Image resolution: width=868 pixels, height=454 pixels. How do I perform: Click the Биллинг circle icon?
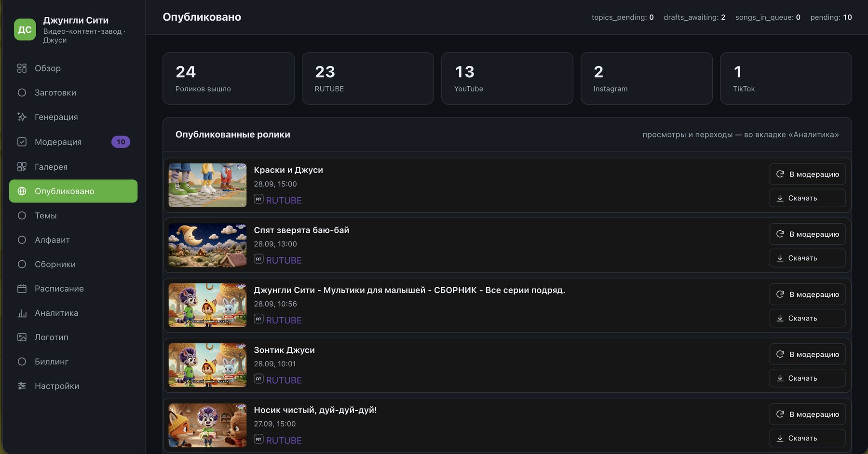(22, 361)
